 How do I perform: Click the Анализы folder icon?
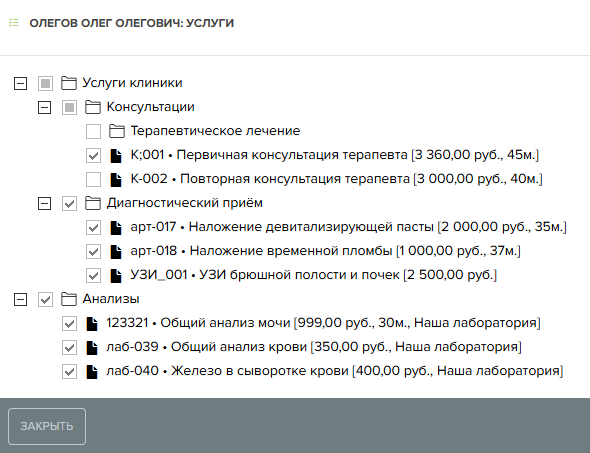click(x=69, y=299)
